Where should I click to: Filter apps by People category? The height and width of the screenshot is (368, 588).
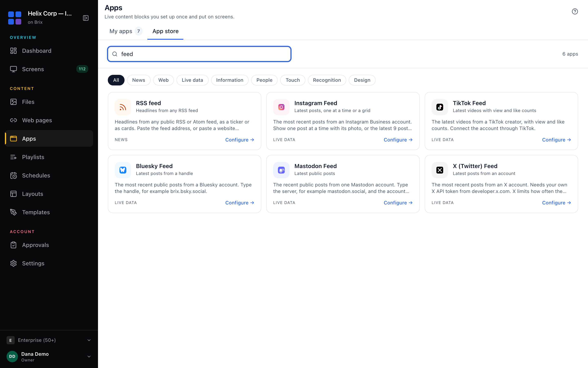[x=264, y=80]
